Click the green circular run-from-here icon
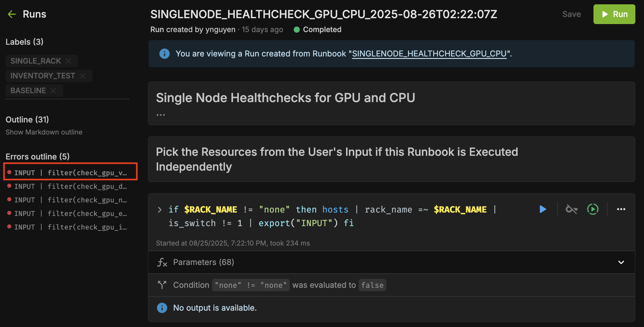 click(x=593, y=209)
